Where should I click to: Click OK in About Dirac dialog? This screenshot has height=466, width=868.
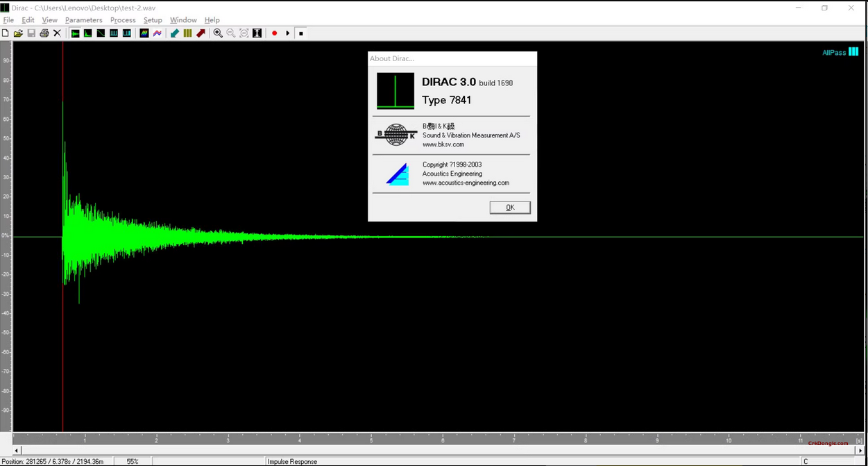510,208
